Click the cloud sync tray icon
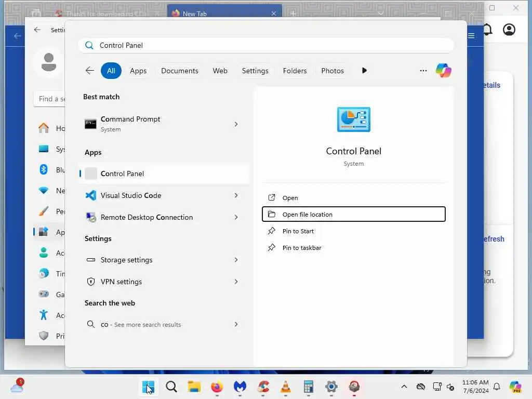Screen dimensions: 532x399 421,387
